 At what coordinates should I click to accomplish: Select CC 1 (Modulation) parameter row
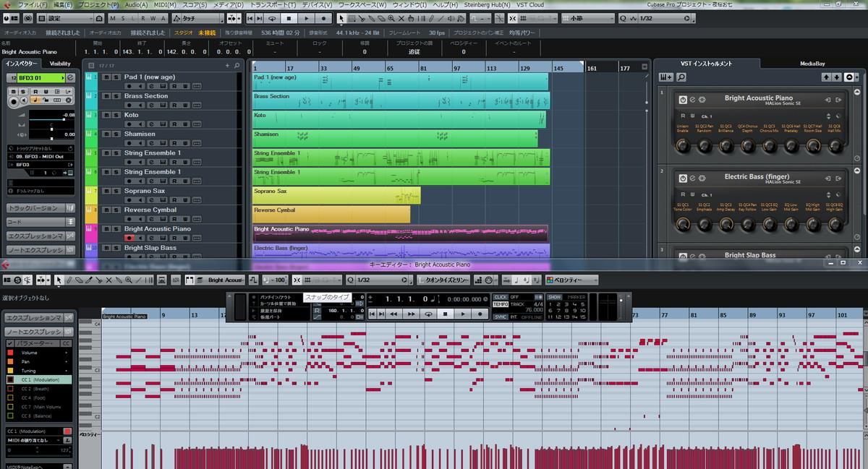(x=39, y=379)
